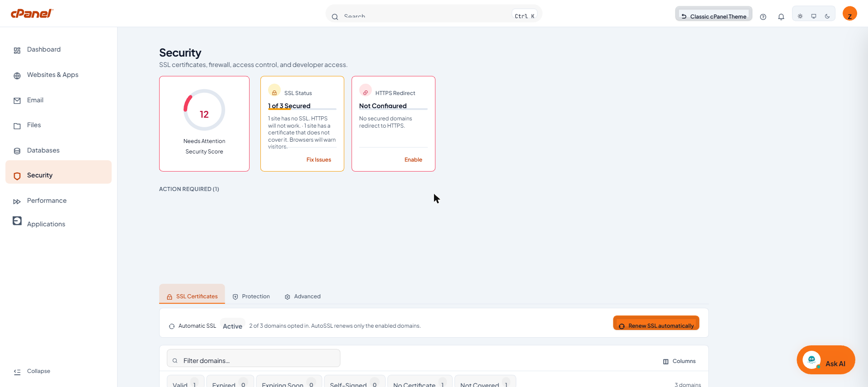Click the HTTPS Redirect link icon
Screen dimensions: 868x387
pyautogui.click(x=365, y=91)
